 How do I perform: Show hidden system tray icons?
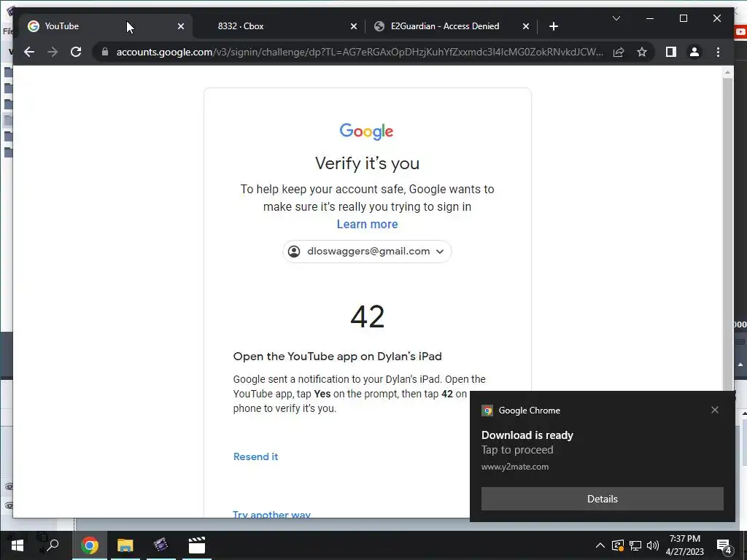pos(600,545)
